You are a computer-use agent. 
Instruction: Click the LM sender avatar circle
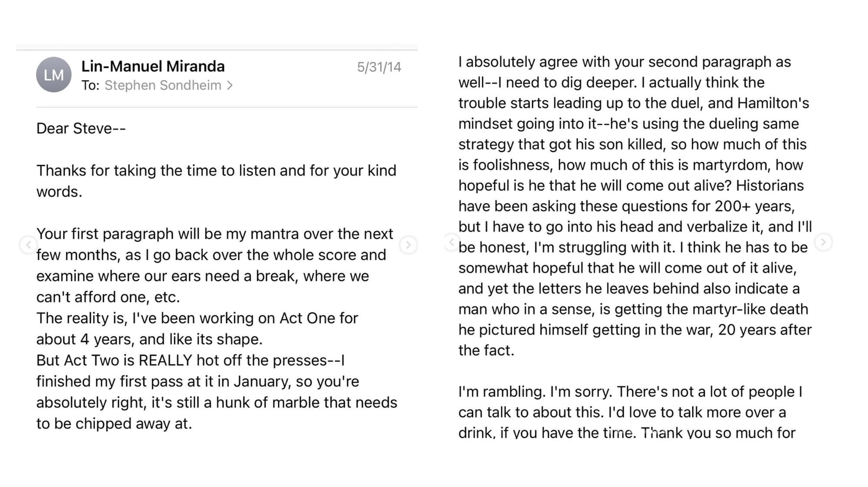(x=54, y=75)
